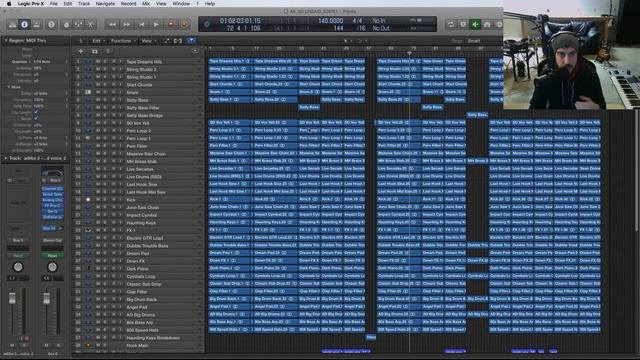Open Quick Help question mark button
Viewport: 640px width, 360px height.
tap(51, 24)
